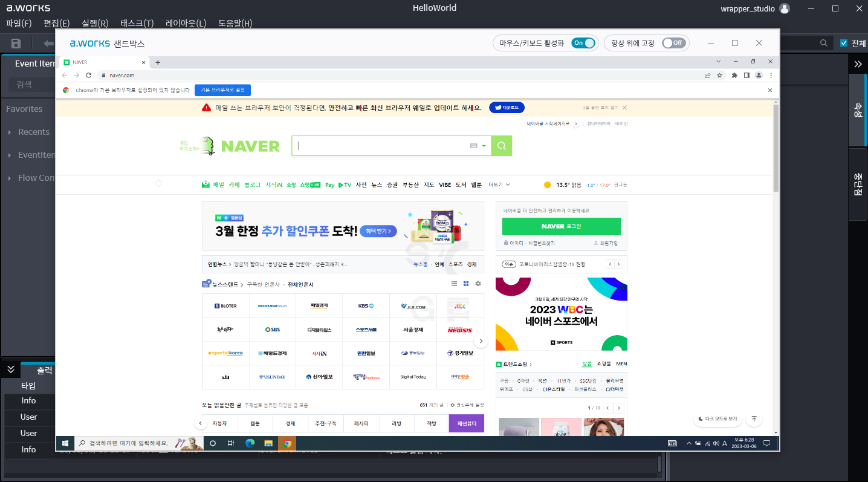Click the Event Item 검색 search box
This screenshot has height=482, width=868.
31,85
